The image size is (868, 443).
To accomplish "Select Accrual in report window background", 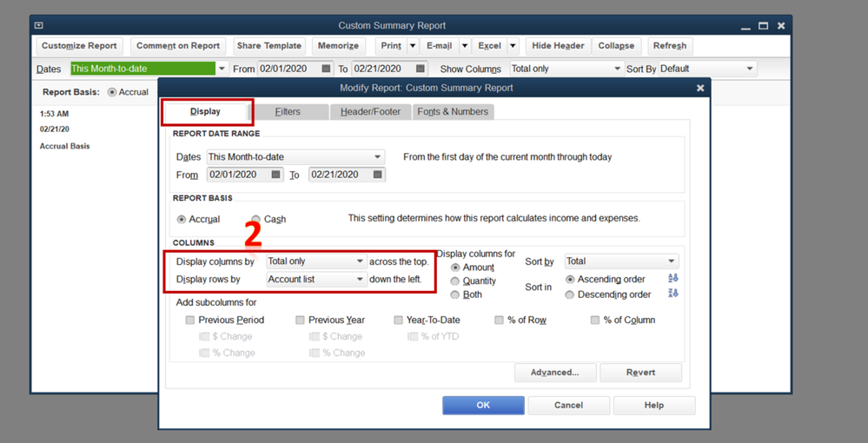I will click(112, 92).
